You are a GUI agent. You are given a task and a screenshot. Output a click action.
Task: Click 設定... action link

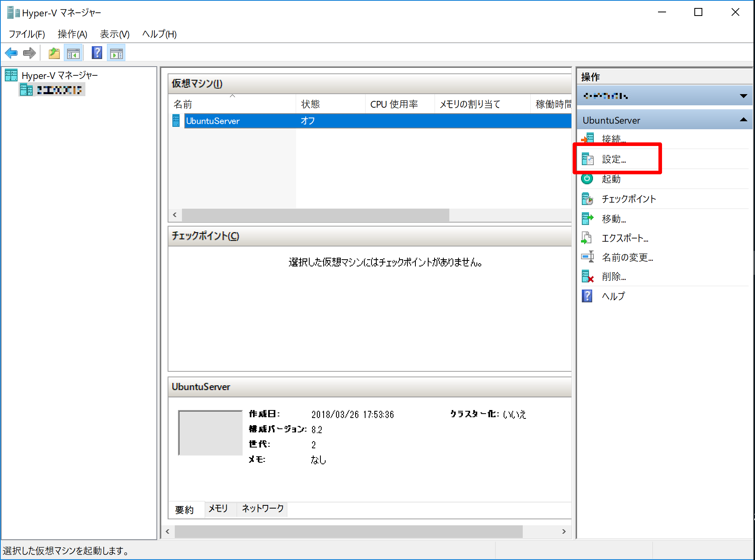pyautogui.click(x=614, y=159)
